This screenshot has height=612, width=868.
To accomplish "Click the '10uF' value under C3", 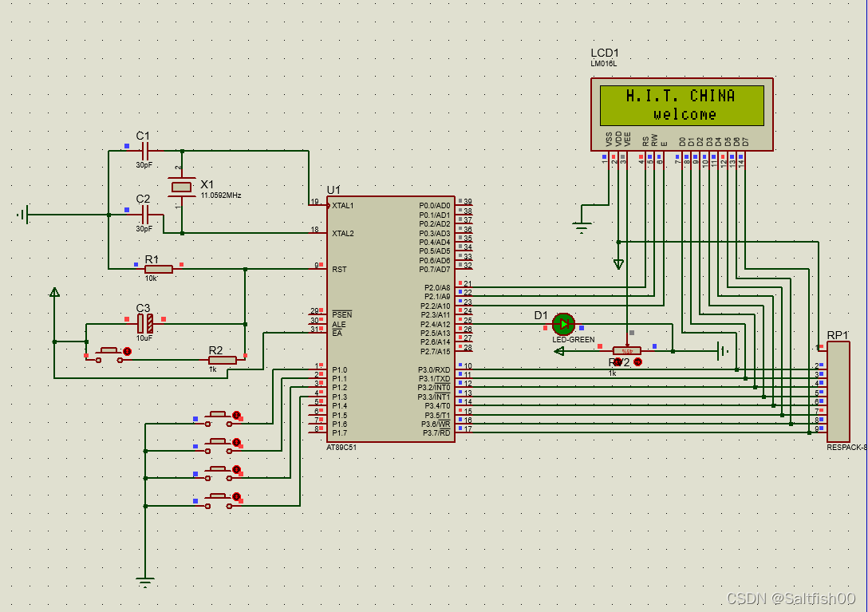I will click(144, 338).
